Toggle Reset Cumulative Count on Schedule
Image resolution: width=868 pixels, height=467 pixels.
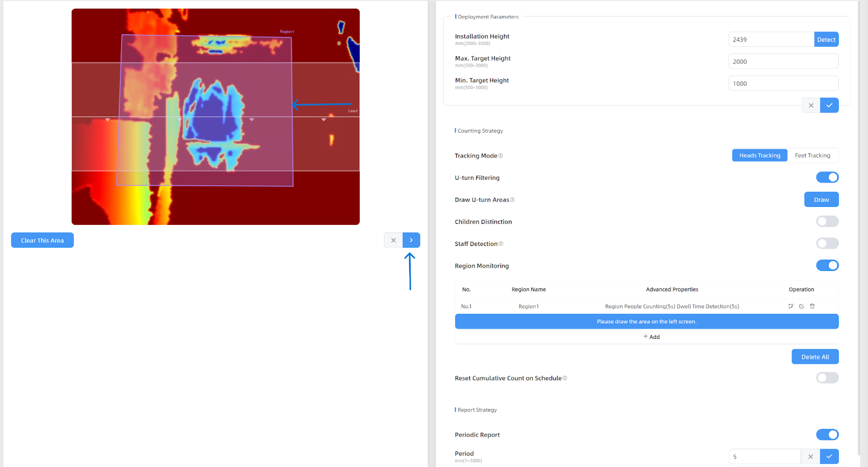(x=827, y=378)
